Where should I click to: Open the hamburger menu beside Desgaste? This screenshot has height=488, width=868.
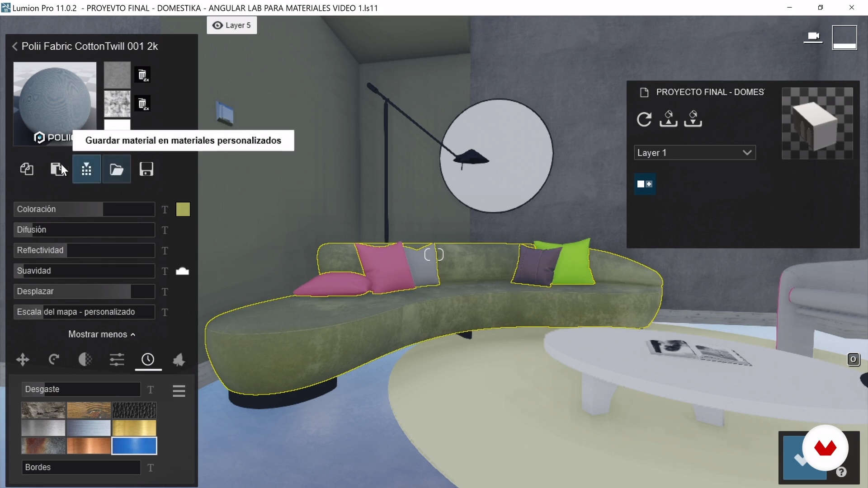pos(179,390)
